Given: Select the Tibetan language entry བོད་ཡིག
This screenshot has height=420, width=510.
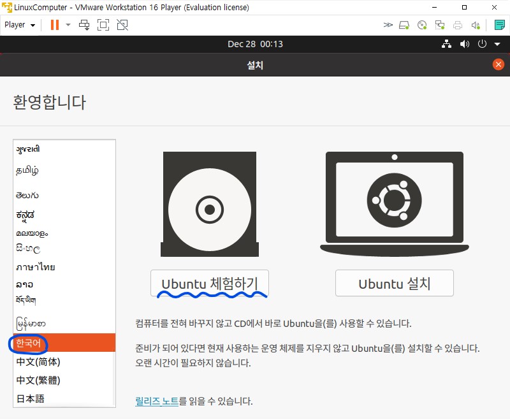Looking at the screenshot, I should (64, 300).
